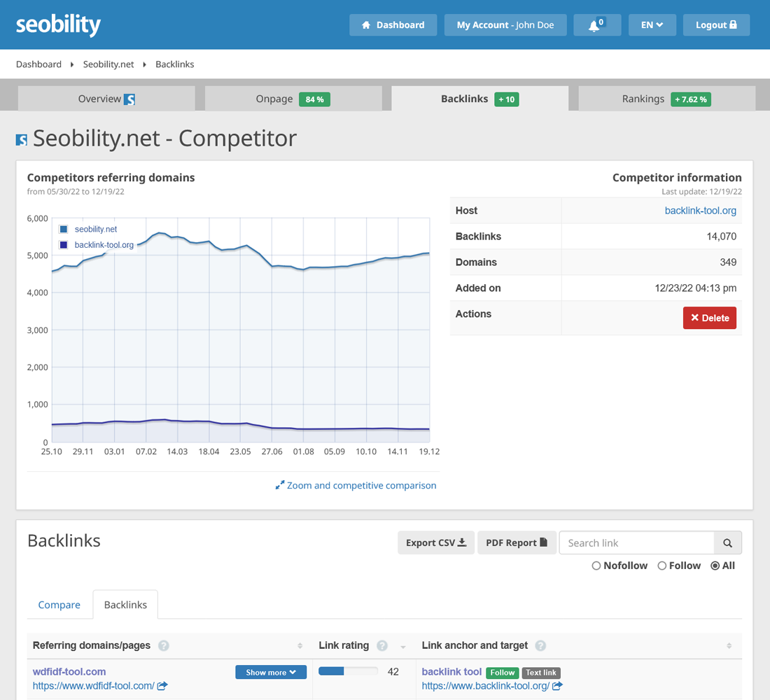The width and height of the screenshot is (770, 700).
Task: Click the search magnifier beside Search link
Action: point(727,542)
